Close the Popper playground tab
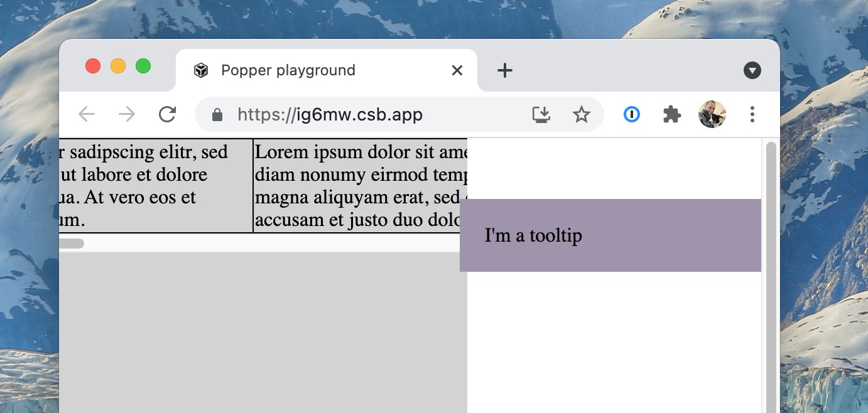The image size is (868, 413). [457, 70]
